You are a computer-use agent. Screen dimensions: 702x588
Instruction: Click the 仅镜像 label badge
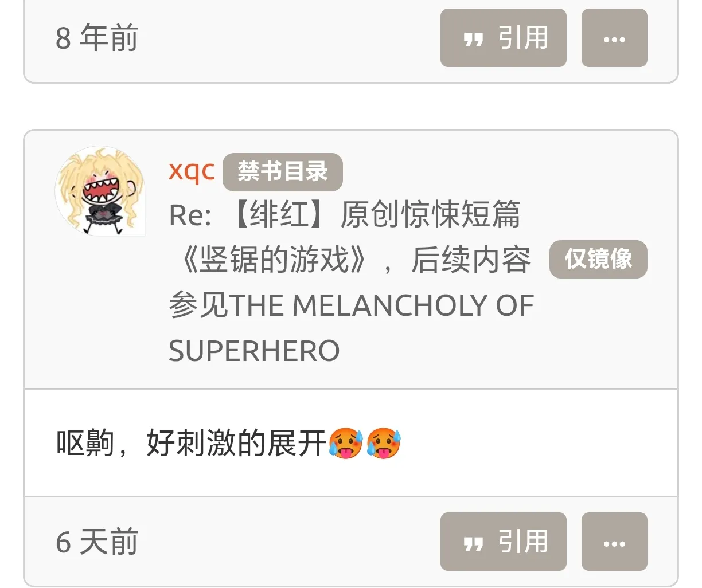point(598,259)
